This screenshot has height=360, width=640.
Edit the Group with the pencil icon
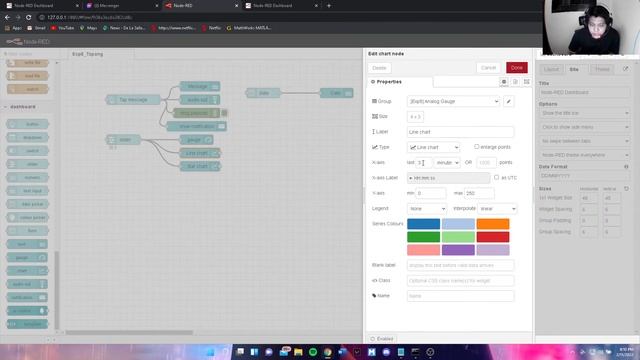[509, 101]
